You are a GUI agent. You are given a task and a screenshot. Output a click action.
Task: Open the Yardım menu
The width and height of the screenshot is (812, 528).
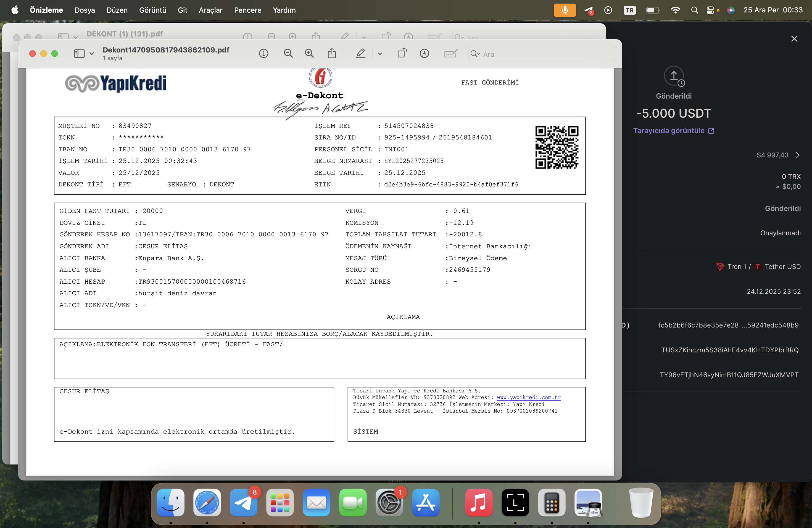(x=284, y=10)
